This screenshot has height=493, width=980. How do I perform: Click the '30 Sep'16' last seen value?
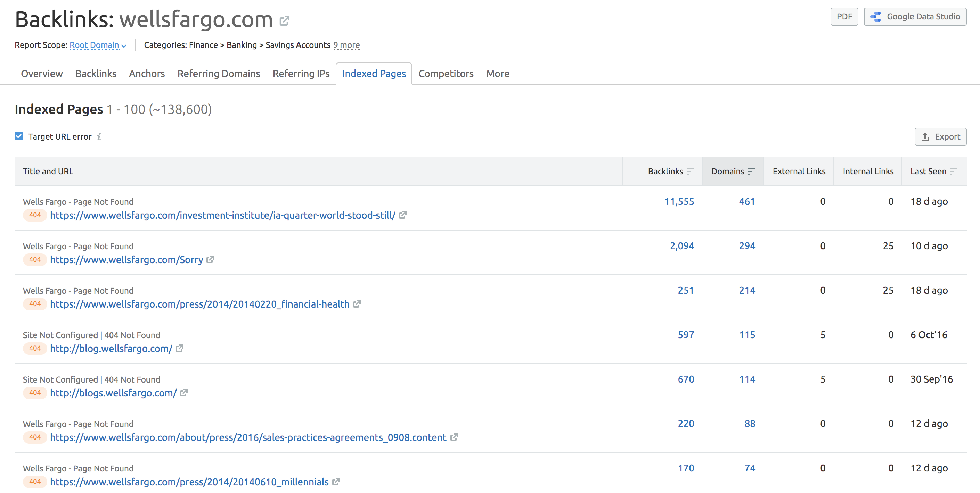932,379
